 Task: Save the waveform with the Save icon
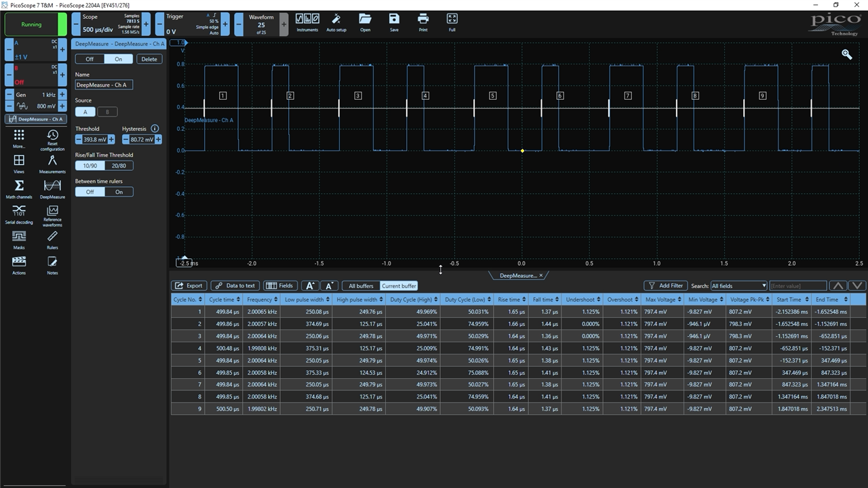(394, 22)
